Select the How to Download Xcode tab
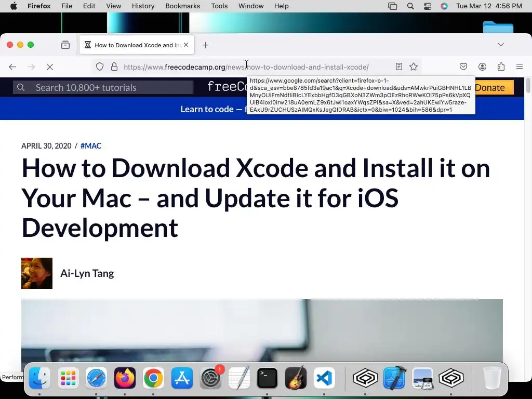 (137, 45)
